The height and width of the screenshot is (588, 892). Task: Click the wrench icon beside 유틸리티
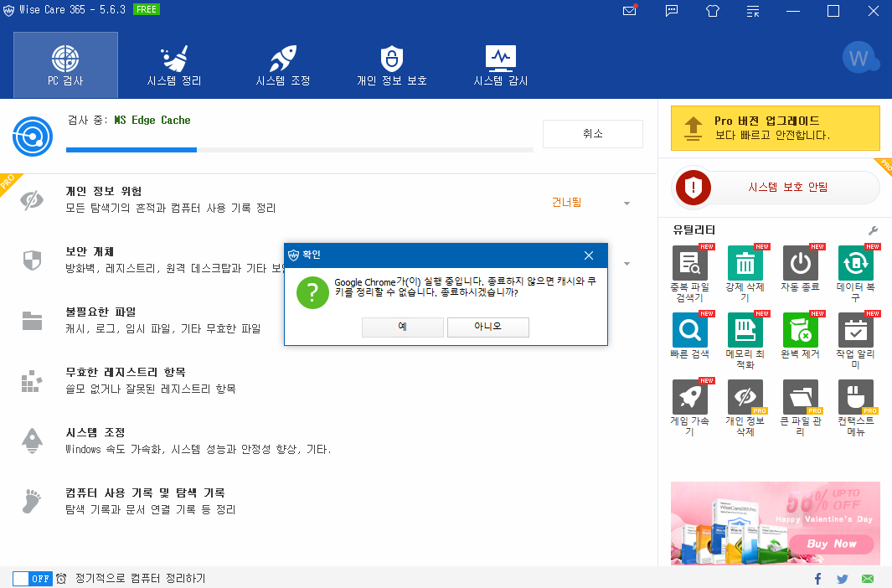coord(874,230)
